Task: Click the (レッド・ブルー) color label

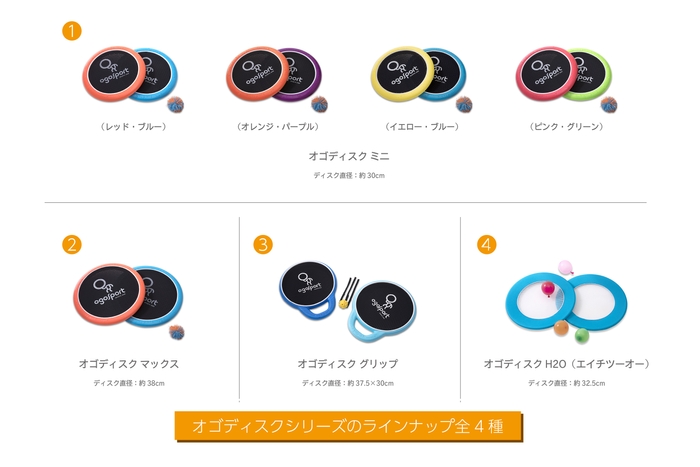Action: (133, 127)
